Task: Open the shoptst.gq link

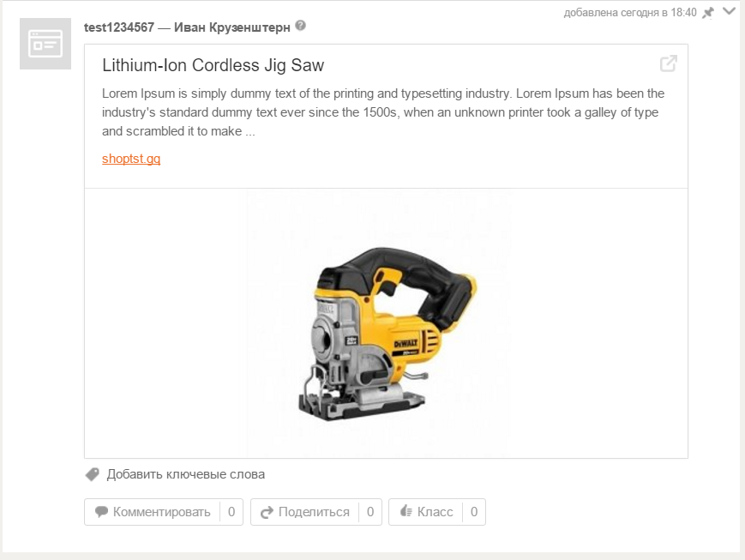Action: coord(131,159)
